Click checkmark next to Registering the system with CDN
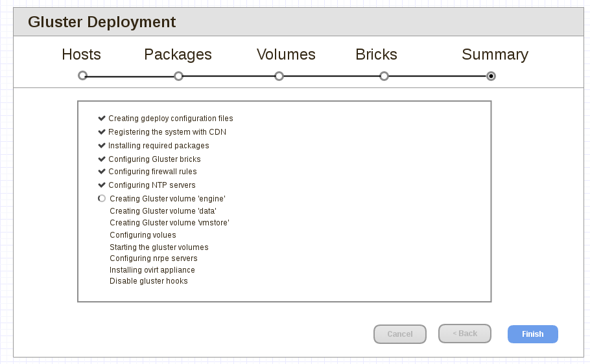The width and height of the screenshot is (590, 364). coord(102,132)
